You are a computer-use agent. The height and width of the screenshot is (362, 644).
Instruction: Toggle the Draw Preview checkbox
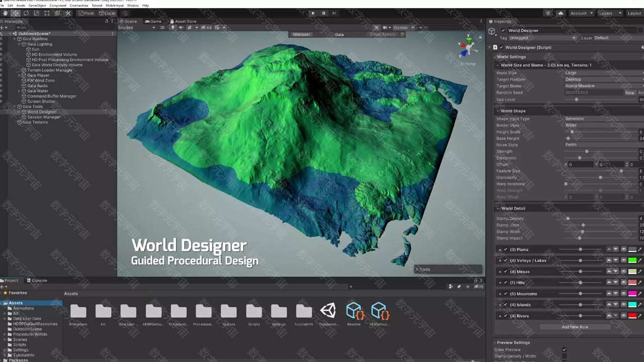pyautogui.click(x=565, y=349)
